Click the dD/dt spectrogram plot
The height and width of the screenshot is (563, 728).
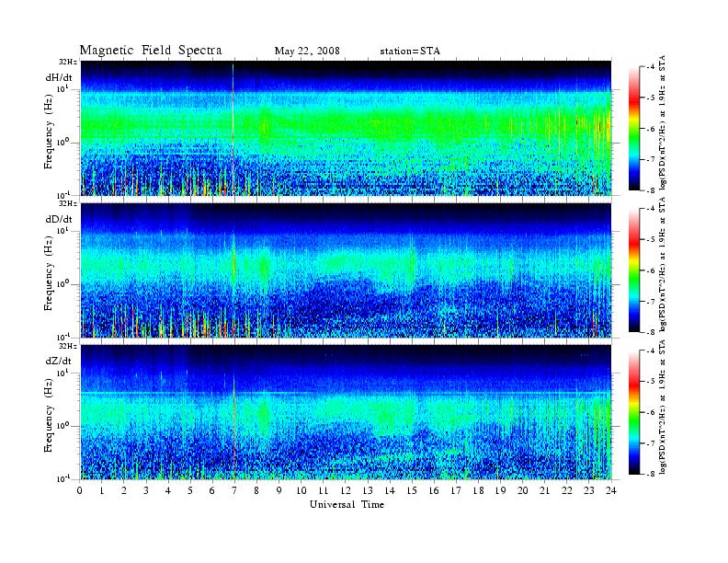pos(346,270)
